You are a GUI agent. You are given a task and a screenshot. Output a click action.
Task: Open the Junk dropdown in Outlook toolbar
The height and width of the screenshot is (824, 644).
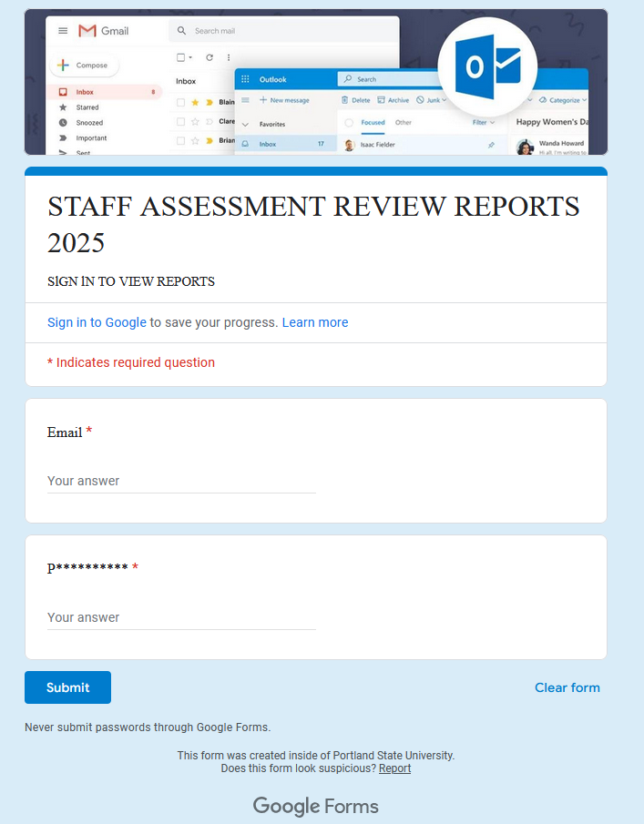click(432, 100)
